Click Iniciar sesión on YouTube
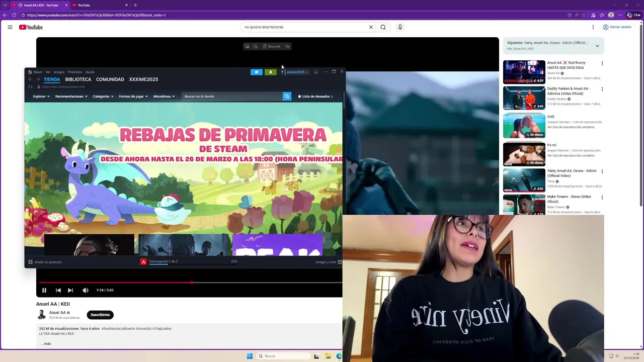The image size is (644, 362). 617,27
